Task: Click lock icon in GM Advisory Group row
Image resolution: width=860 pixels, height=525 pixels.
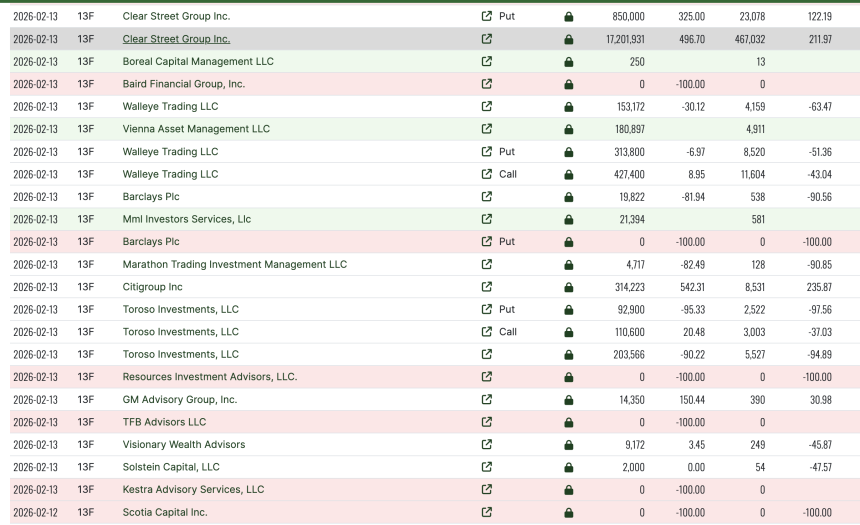Action: tap(569, 400)
